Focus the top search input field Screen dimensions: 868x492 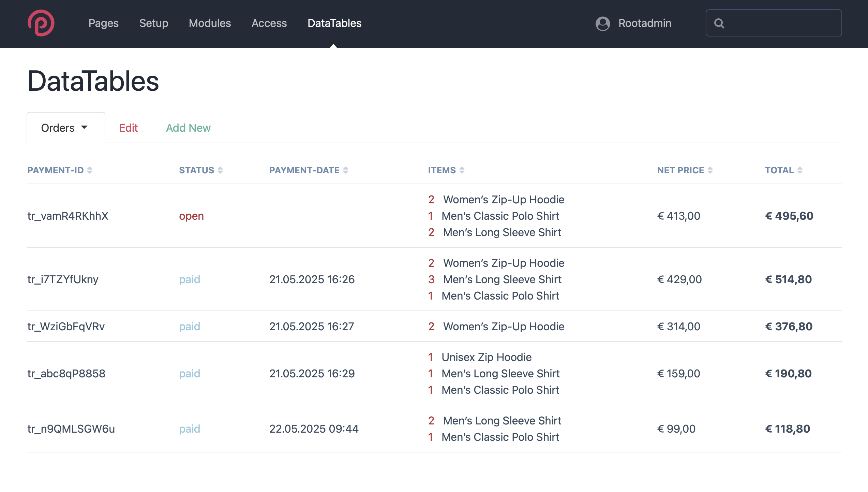click(x=781, y=23)
